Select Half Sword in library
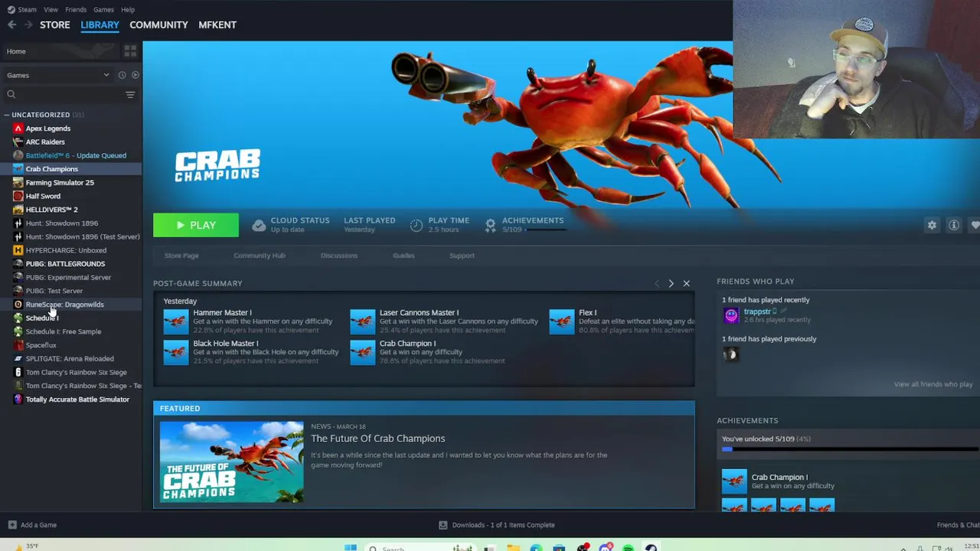 [x=43, y=196]
